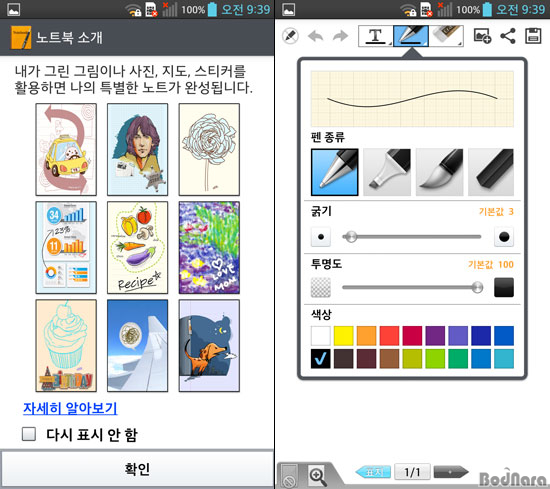This screenshot has width=550, height=489.
Task: Go to the next page arrow
Action: pyautogui.click(x=451, y=472)
